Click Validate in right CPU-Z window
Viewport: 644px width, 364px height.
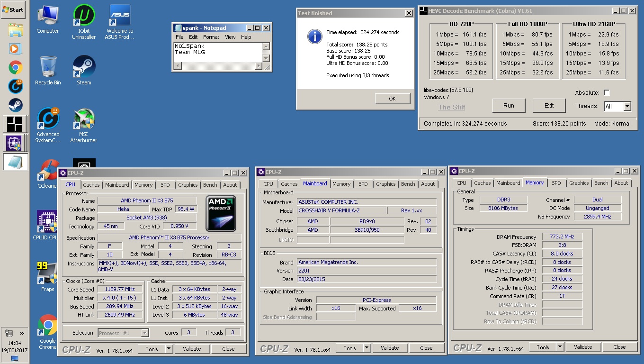583,347
